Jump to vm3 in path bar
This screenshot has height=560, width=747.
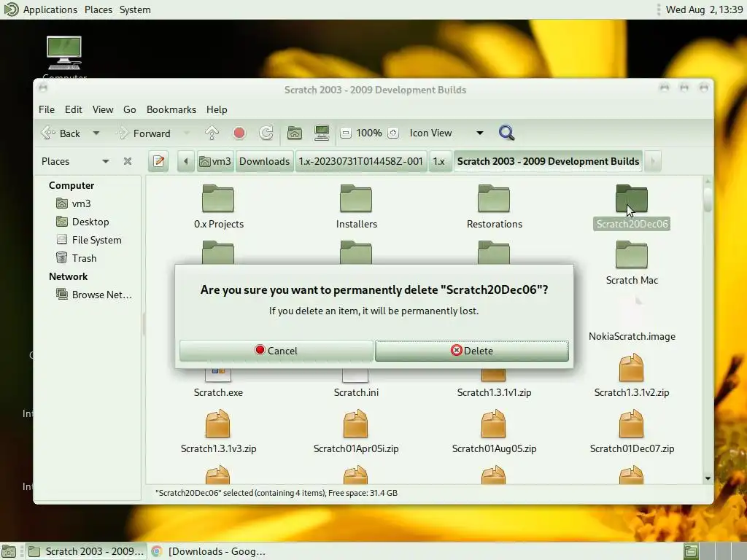[x=215, y=161]
